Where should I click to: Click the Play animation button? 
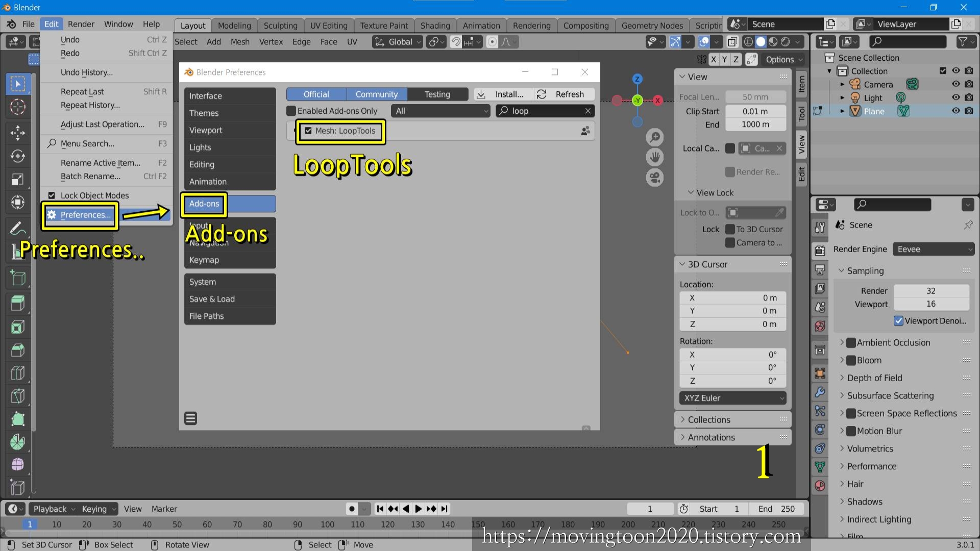[x=419, y=509]
